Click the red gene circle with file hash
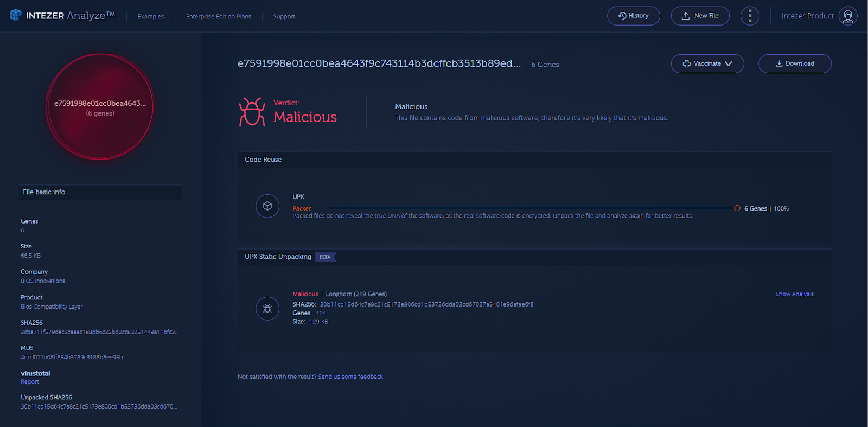Viewport: 868px width, 427px height. click(x=100, y=107)
